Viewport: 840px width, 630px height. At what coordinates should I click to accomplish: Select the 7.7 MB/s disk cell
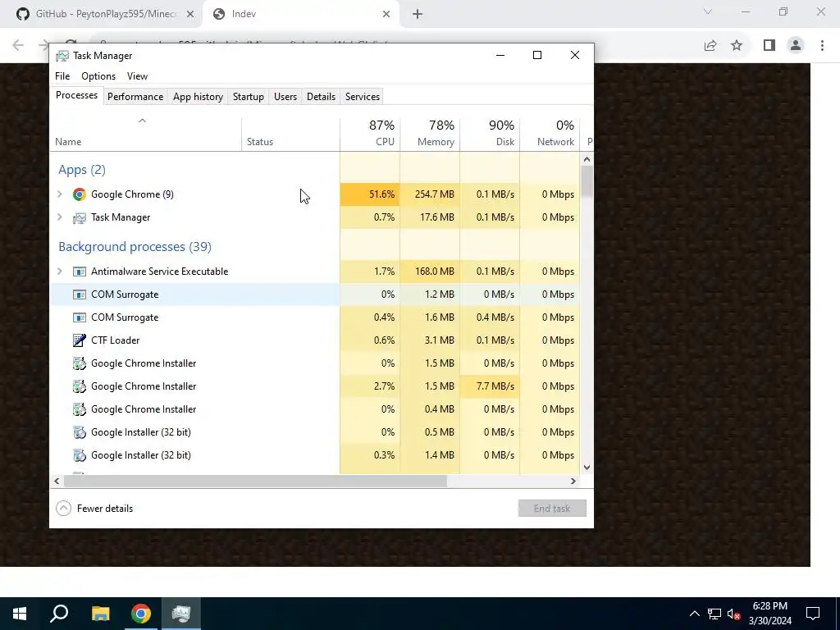[490, 386]
